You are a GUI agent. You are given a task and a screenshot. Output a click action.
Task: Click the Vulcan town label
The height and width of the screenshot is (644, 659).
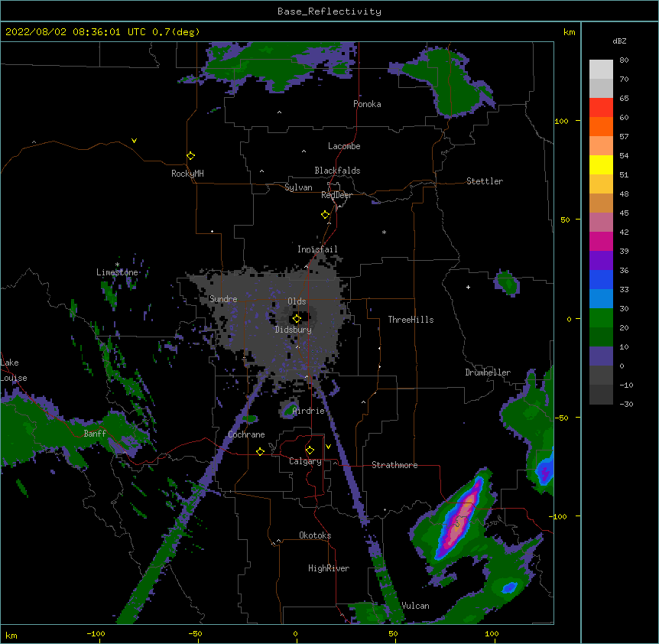click(x=415, y=606)
